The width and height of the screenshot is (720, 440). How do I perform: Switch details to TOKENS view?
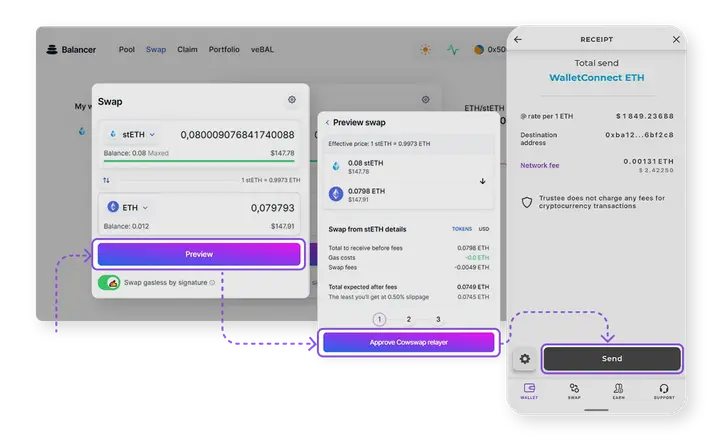pos(461,229)
